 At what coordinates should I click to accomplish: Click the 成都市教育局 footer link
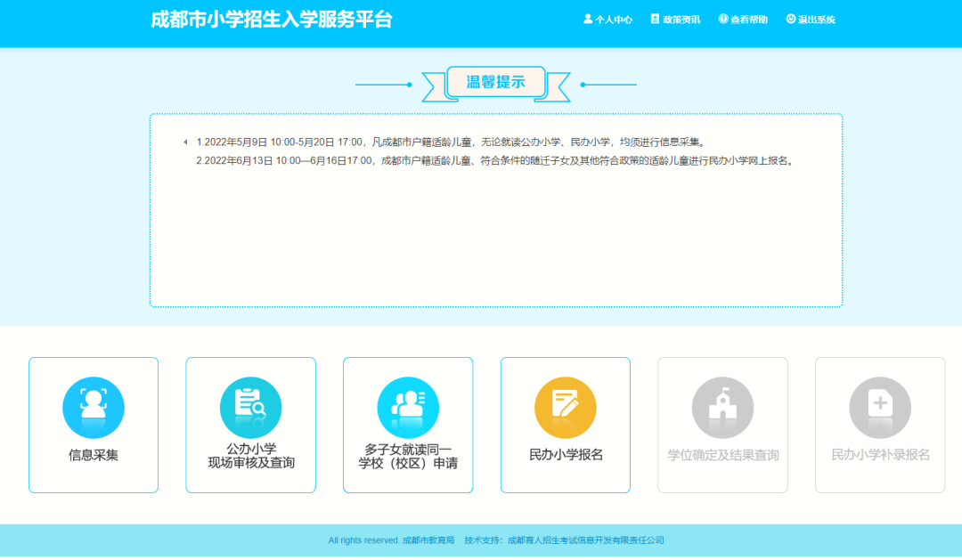[x=428, y=540]
